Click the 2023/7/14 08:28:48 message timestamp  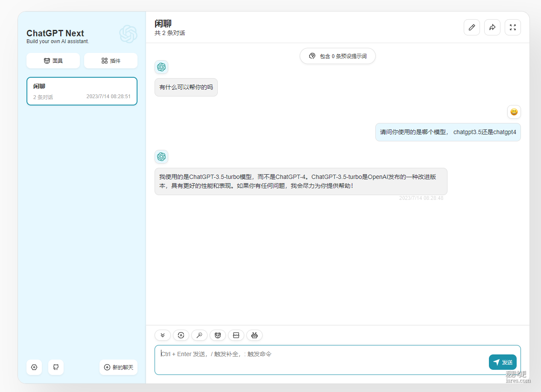[421, 198]
